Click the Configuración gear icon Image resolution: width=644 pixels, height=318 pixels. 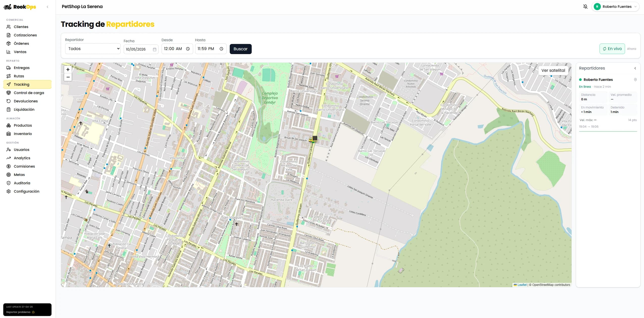point(9,191)
